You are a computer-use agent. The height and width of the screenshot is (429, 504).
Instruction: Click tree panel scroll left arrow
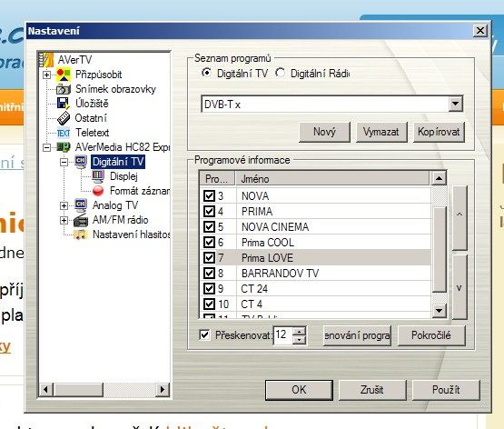click(x=45, y=389)
